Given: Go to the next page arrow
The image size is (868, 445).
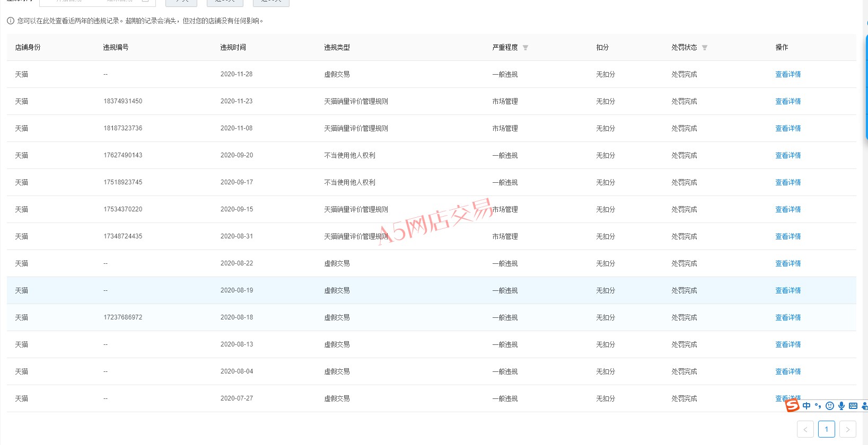Looking at the screenshot, I should click(848, 429).
